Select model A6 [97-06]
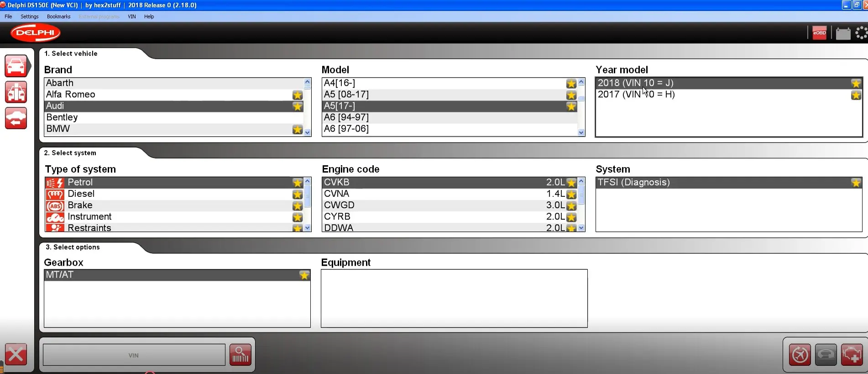Screen dimensions: 868x374 (x=450, y=129)
